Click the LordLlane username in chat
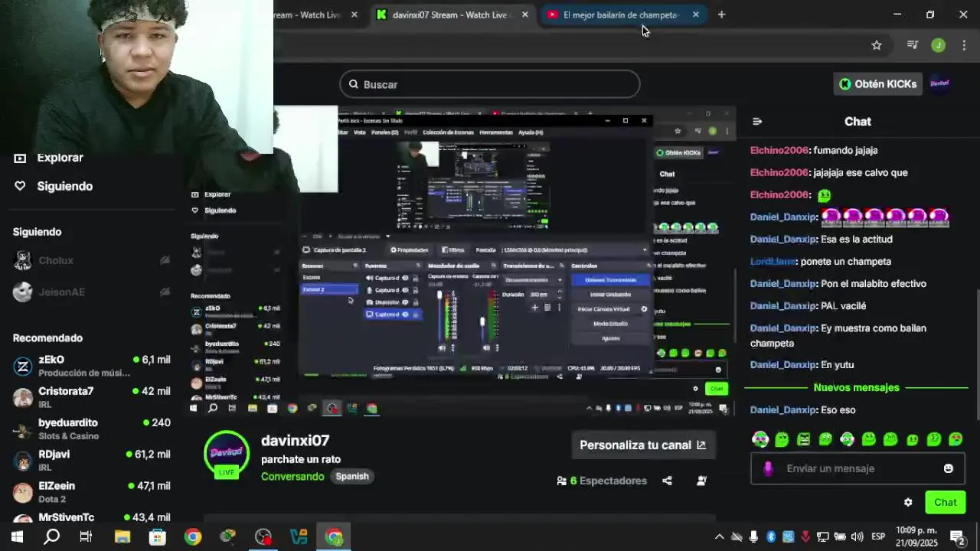980x551 pixels. pos(773,261)
